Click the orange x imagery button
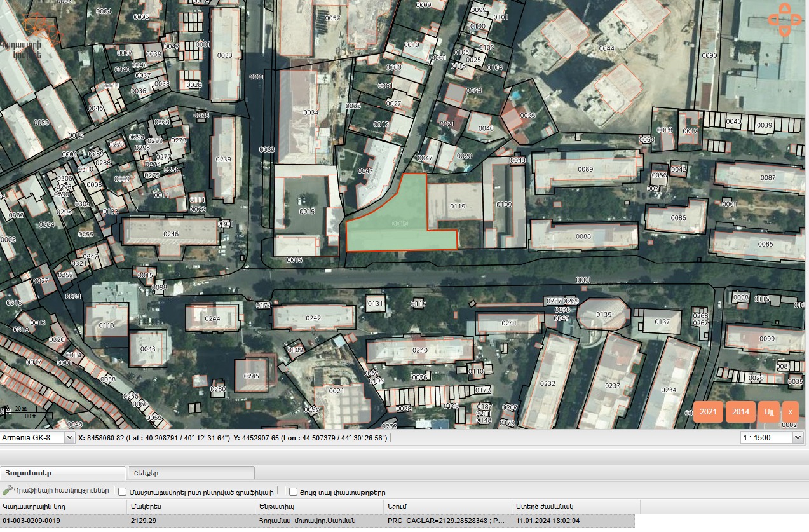This screenshot has width=809, height=532. coord(790,412)
